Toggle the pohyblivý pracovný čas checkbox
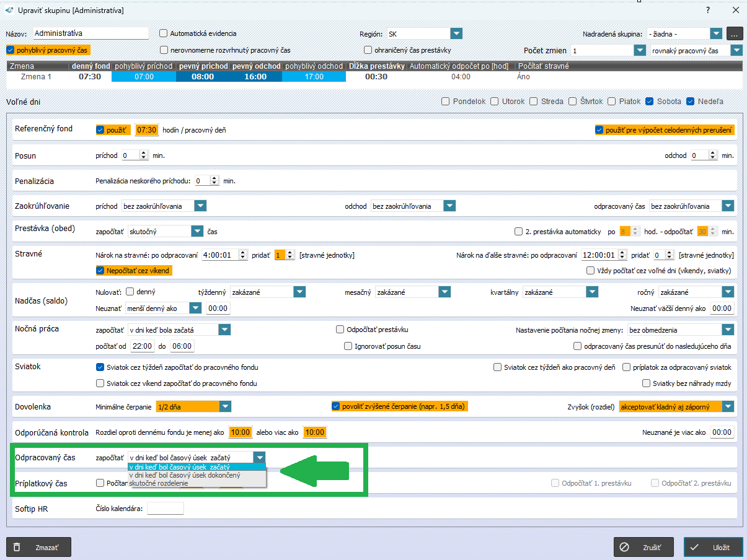Image resolution: width=747 pixels, height=560 pixels. pyautogui.click(x=10, y=50)
